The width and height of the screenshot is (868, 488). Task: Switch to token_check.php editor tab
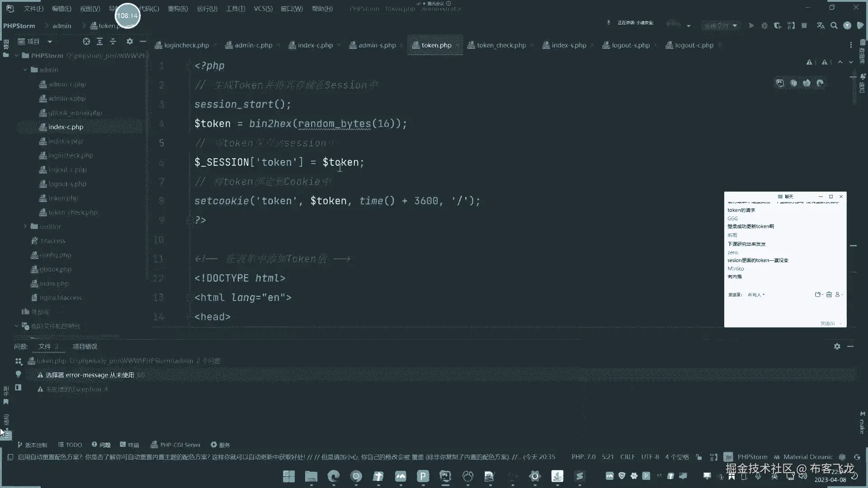501,45
